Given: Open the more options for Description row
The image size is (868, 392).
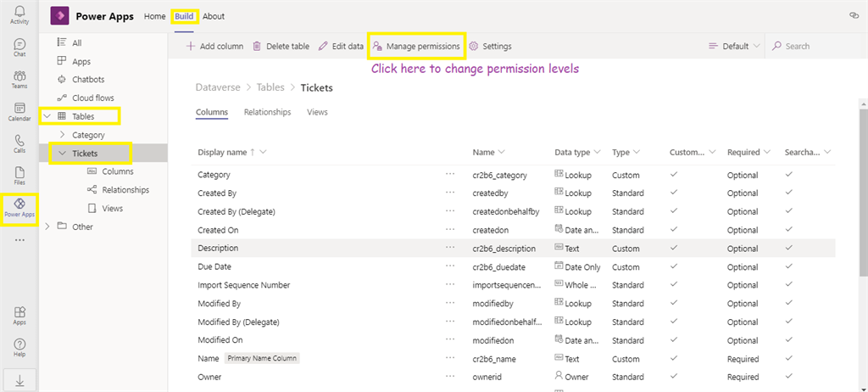Looking at the screenshot, I should tap(450, 249).
